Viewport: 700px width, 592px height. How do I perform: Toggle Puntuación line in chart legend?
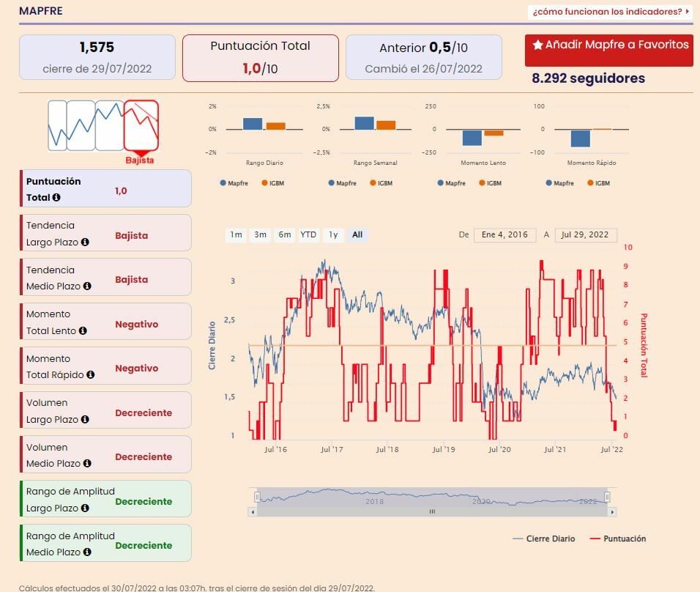coord(618,539)
